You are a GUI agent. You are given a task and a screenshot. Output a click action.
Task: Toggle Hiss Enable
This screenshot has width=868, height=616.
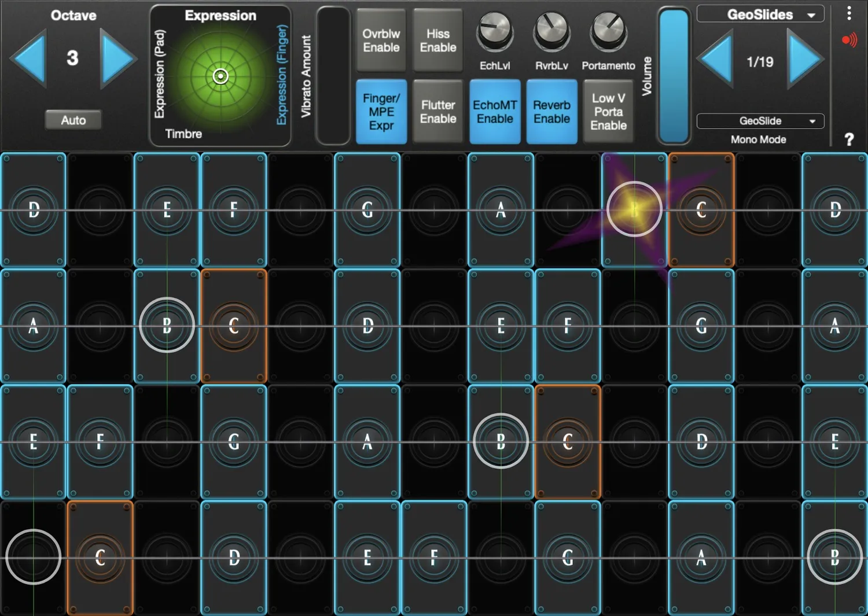click(x=438, y=40)
